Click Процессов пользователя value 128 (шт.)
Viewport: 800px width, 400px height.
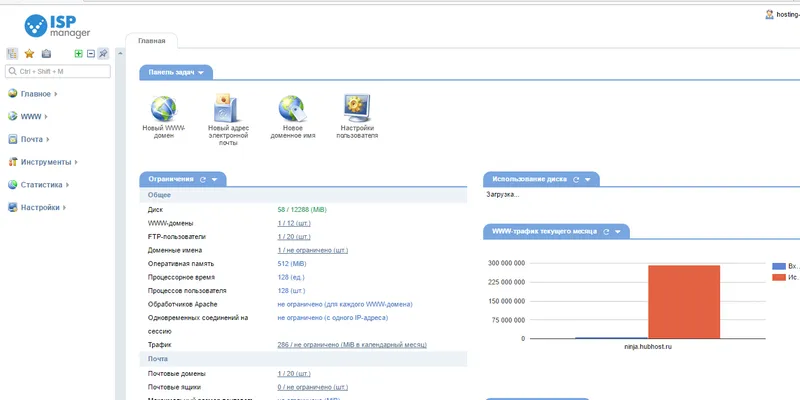(x=291, y=291)
